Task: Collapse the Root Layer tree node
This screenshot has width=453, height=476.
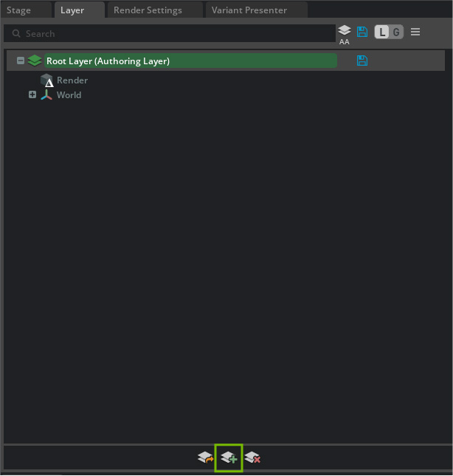Action: (x=21, y=61)
